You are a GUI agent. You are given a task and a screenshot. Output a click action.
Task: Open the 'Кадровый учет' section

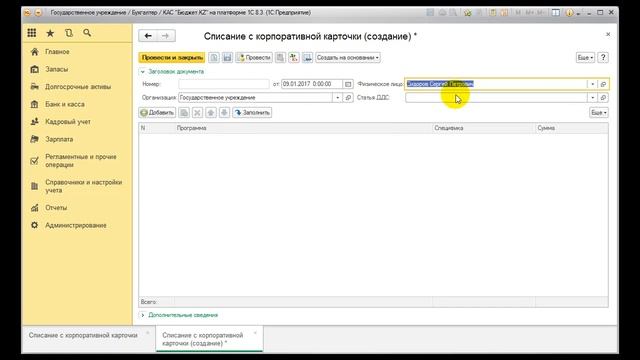68,122
